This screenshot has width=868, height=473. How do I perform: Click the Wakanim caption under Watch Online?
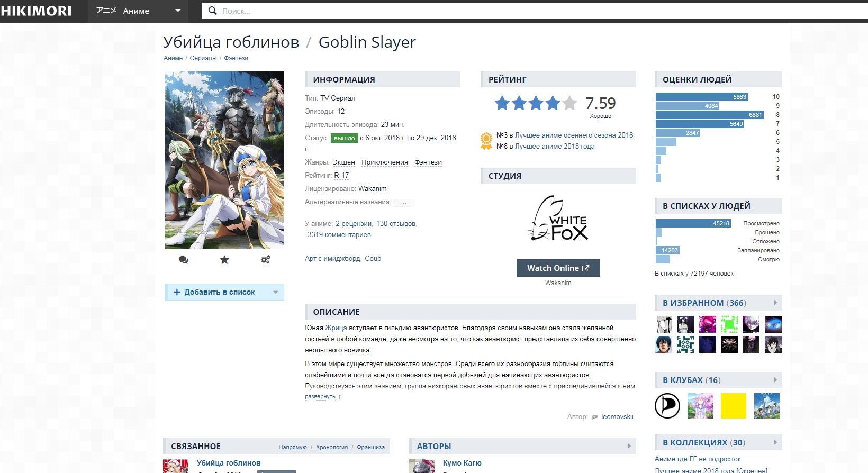(x=558, y=283)
